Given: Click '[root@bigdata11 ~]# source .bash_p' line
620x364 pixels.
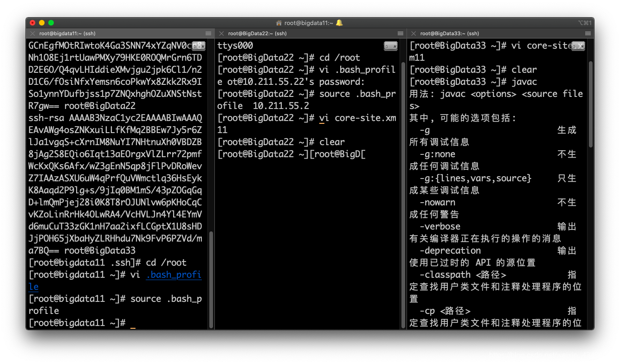Looking at the screenshot, I should [x=116, y=299].
